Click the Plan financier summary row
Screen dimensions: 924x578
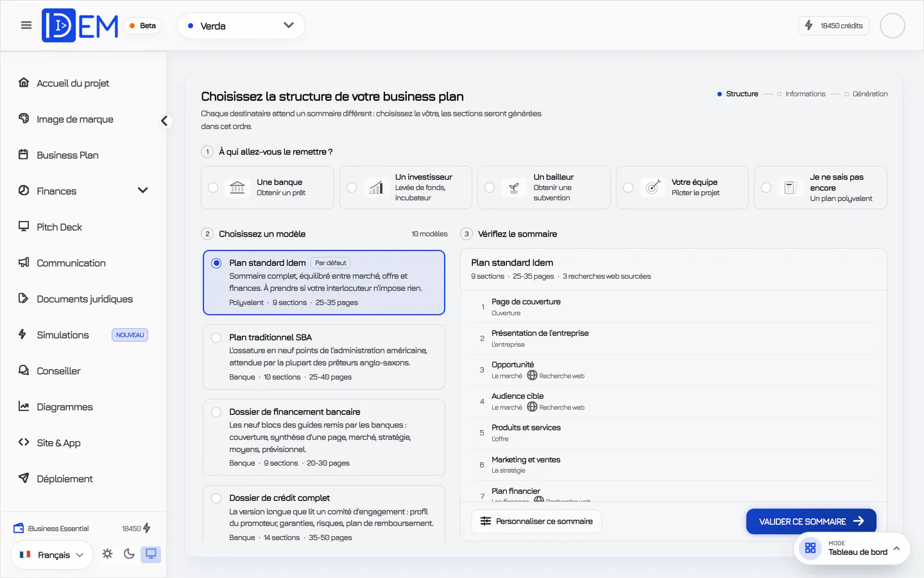(x=674, y=493)
